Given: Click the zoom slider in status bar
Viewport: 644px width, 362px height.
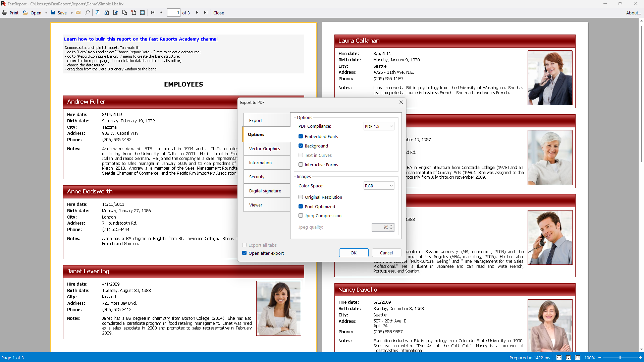Looking at the screenshot, I should tap(620, 358).
